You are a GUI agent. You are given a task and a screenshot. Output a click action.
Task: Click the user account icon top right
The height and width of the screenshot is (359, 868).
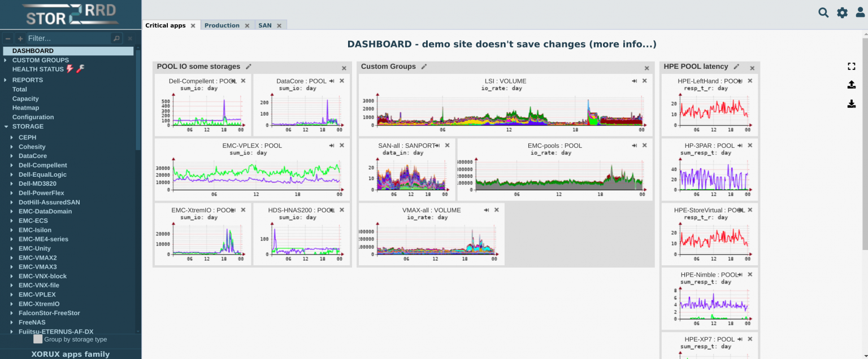tap(860, 12)
